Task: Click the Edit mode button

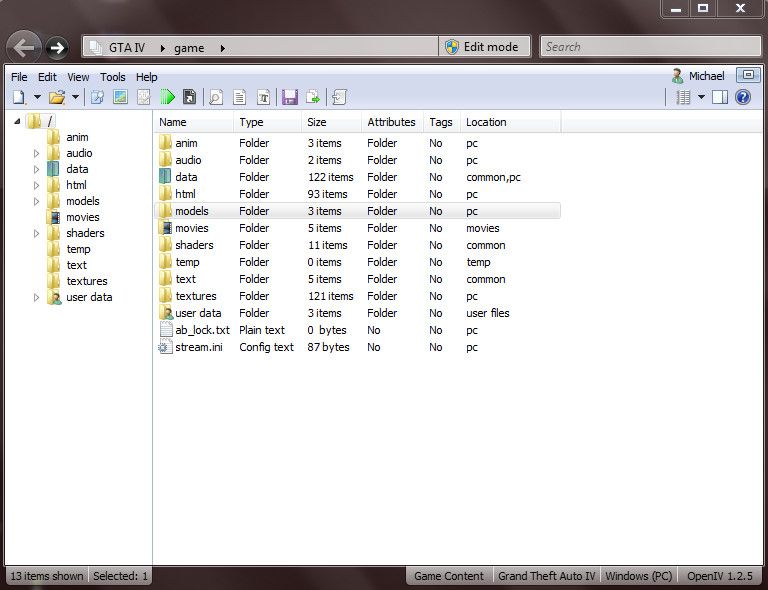Action: point(484,47)
